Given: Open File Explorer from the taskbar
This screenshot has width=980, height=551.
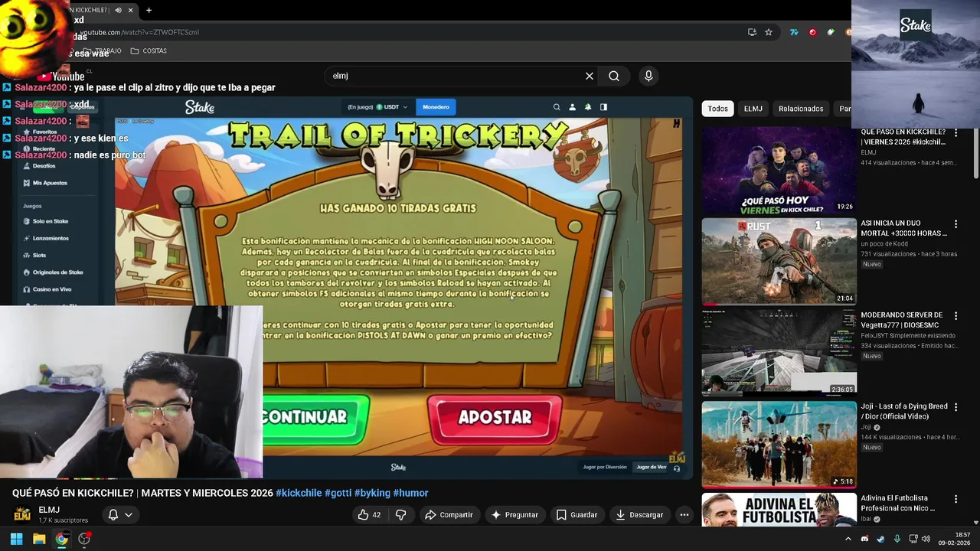Looking at the screenshot, I should click(x=39, y=539).
